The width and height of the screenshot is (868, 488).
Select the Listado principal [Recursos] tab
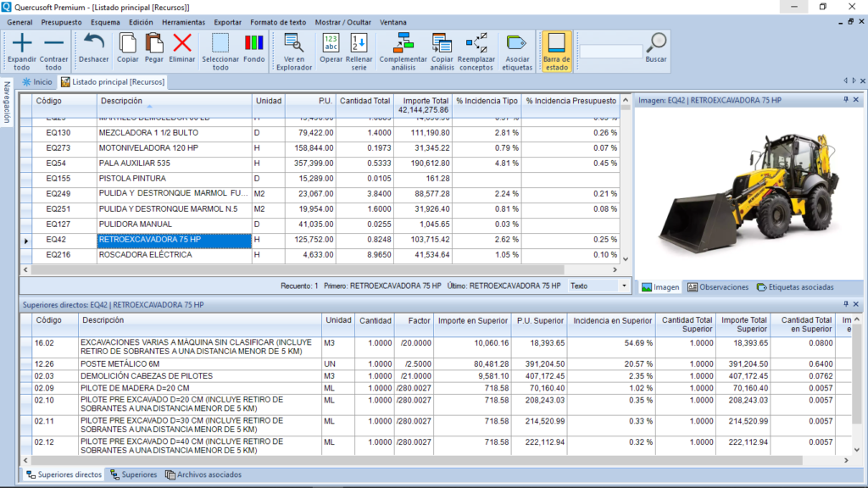click(x=113, y=82)
